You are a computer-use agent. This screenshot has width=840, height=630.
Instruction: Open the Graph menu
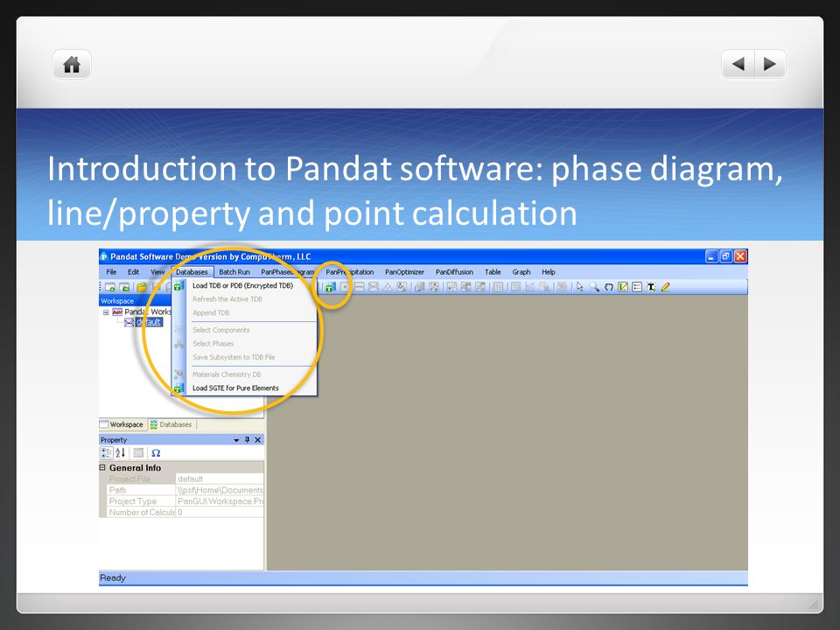click(521, 272)
